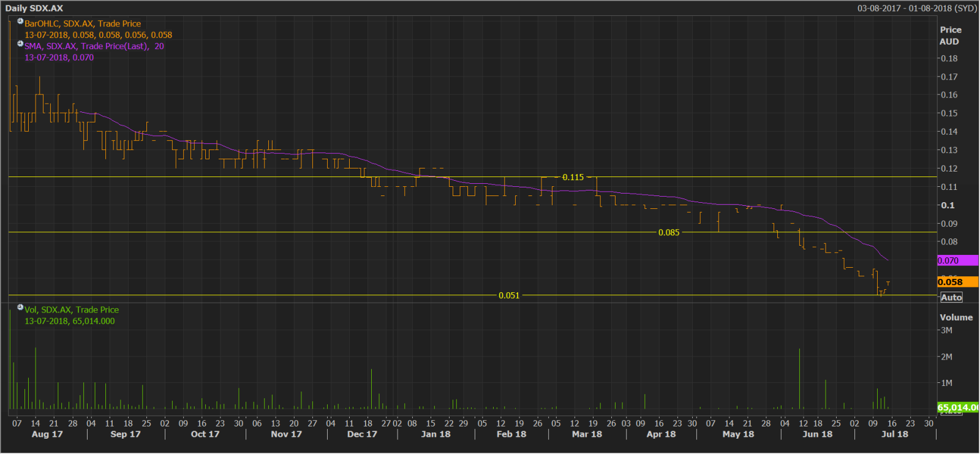Click the 3M volume axis label
Viewport: 980px width, 454px height.
click(946, 330)
